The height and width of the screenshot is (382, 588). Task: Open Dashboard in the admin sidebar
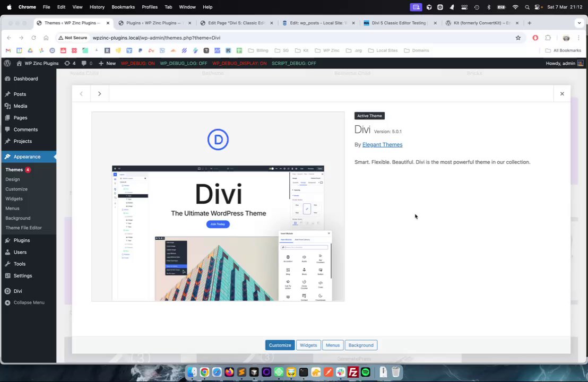[x=28, y=79]
